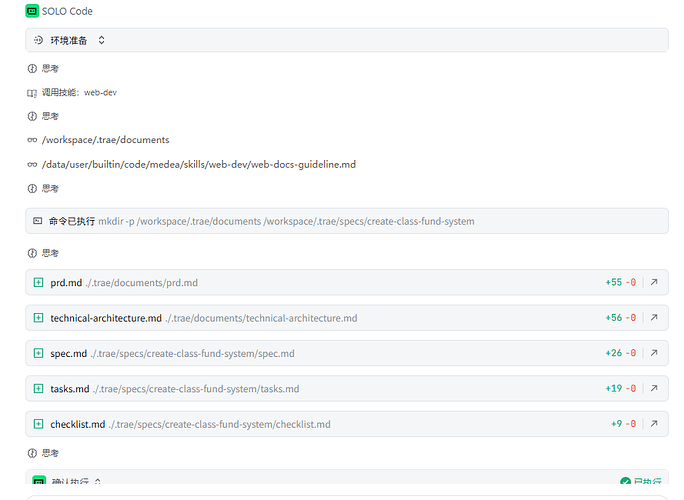Click the green SOLO Code logo icon
The width and height of the screenshot is (684, 500).
coord(32,11)
